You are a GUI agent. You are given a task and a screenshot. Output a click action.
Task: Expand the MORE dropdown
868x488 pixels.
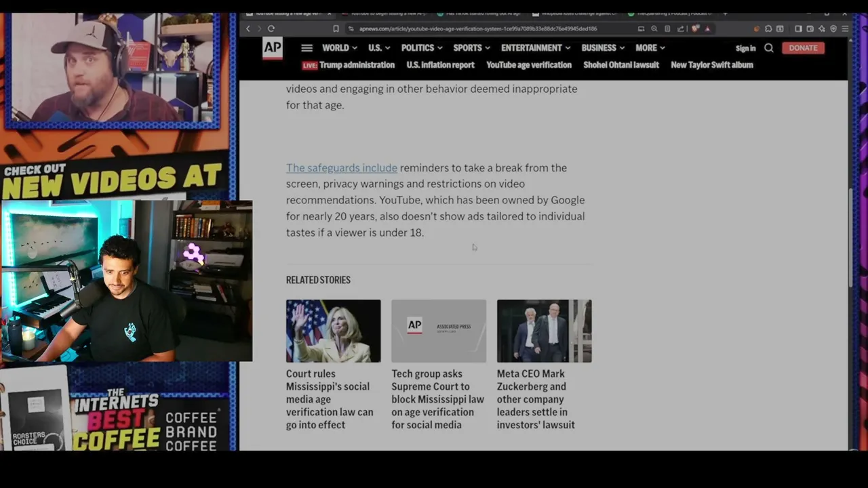click(x=650, y=48)
